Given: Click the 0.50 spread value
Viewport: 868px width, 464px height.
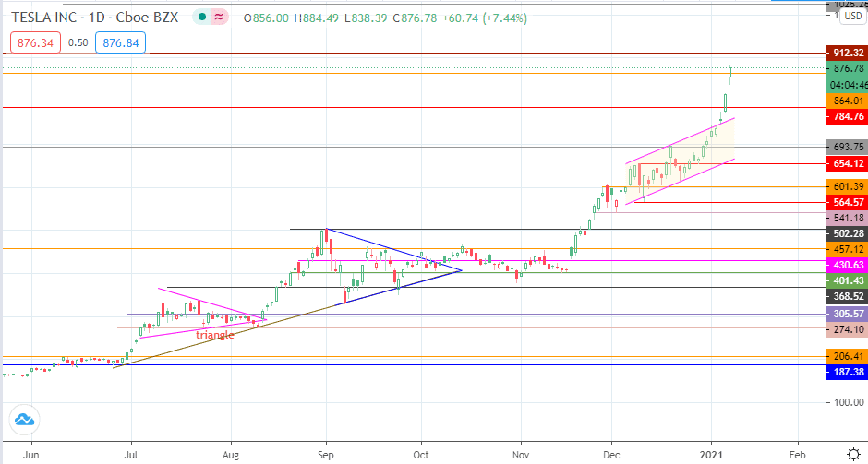Looking at the screenshot, I should (x=78, y=42).
